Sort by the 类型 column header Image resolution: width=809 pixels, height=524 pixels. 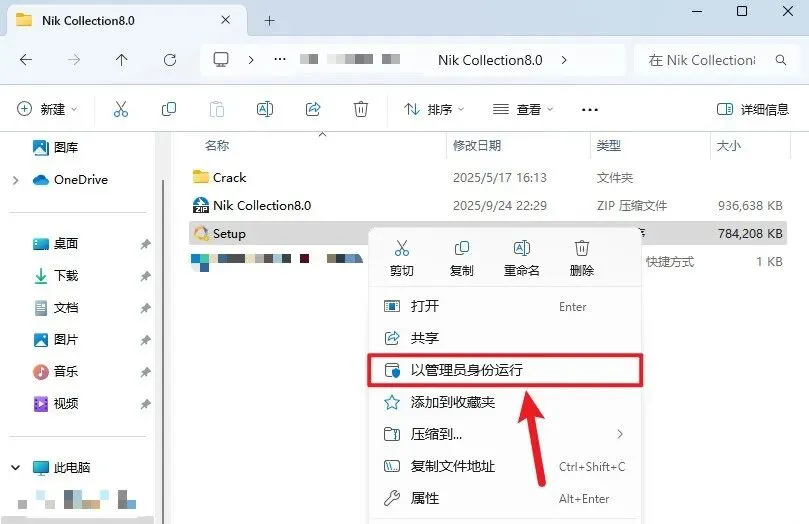(609, 145)
